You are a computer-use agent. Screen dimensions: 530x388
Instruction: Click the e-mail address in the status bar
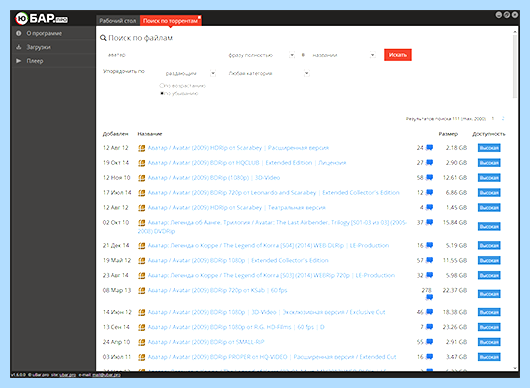[106, 375]
